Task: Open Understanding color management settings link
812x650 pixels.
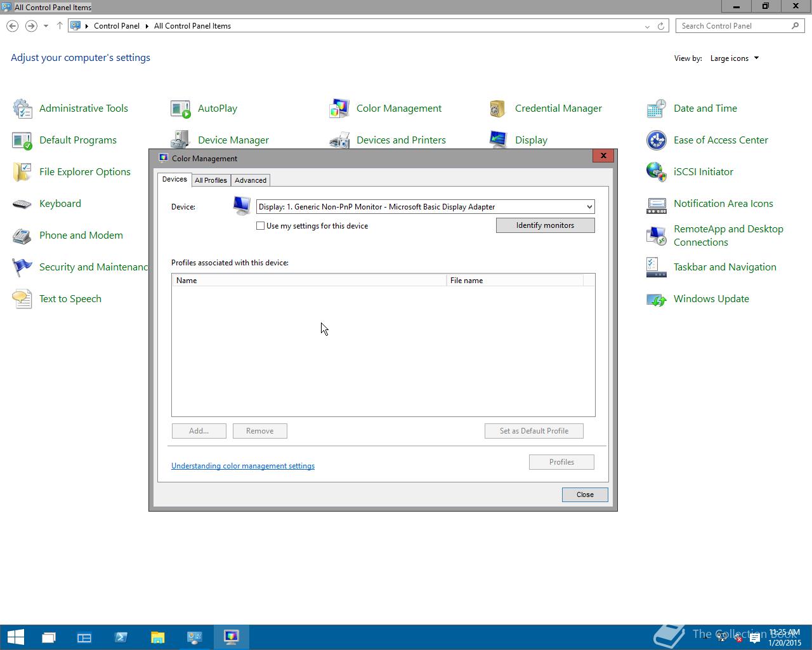Action: coord(243,466)
